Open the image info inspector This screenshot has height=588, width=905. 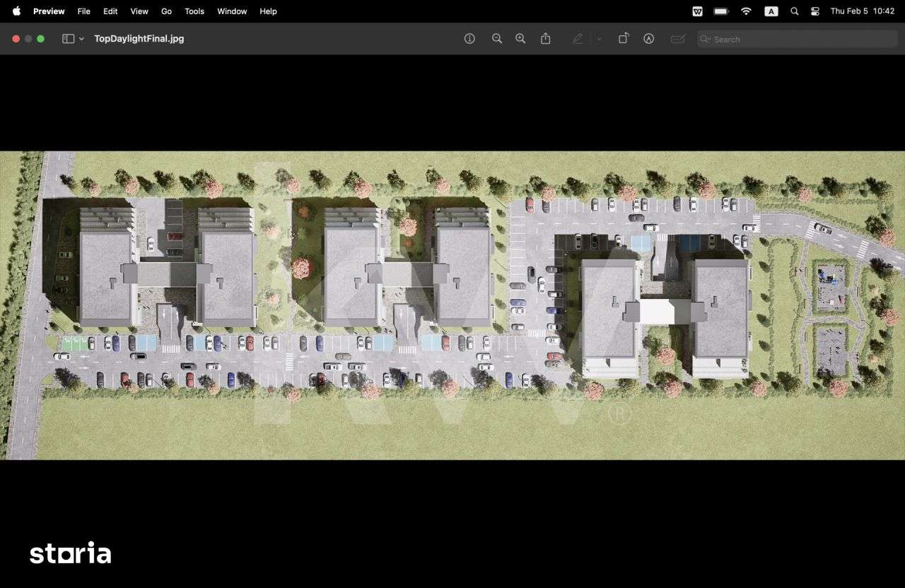469,39
